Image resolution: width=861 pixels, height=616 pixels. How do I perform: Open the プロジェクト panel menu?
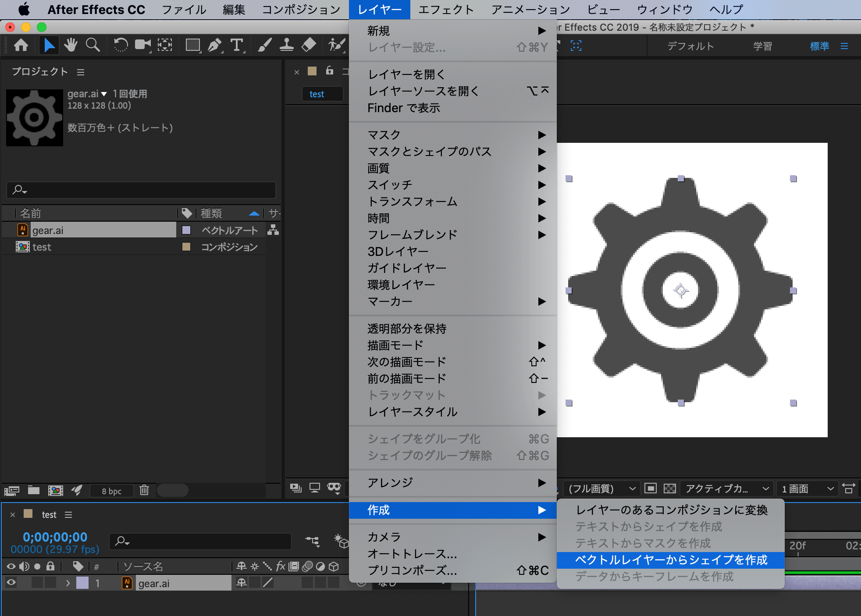(80, 72)
